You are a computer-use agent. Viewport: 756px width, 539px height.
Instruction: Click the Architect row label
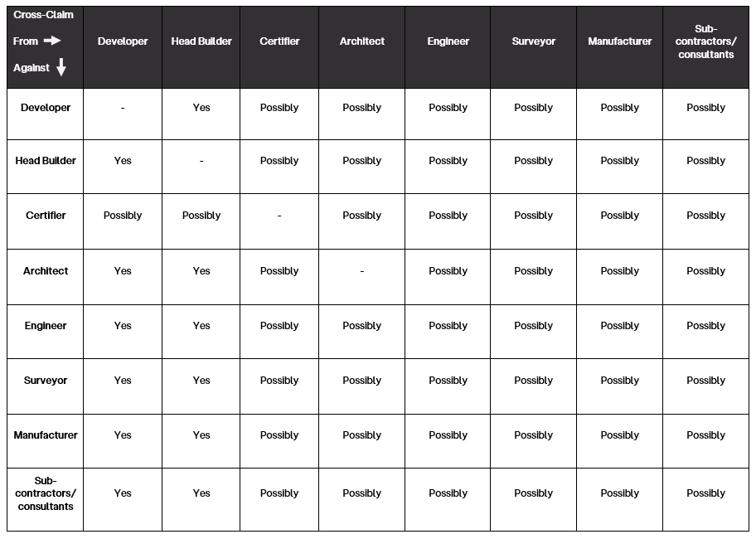click(46, 271)
